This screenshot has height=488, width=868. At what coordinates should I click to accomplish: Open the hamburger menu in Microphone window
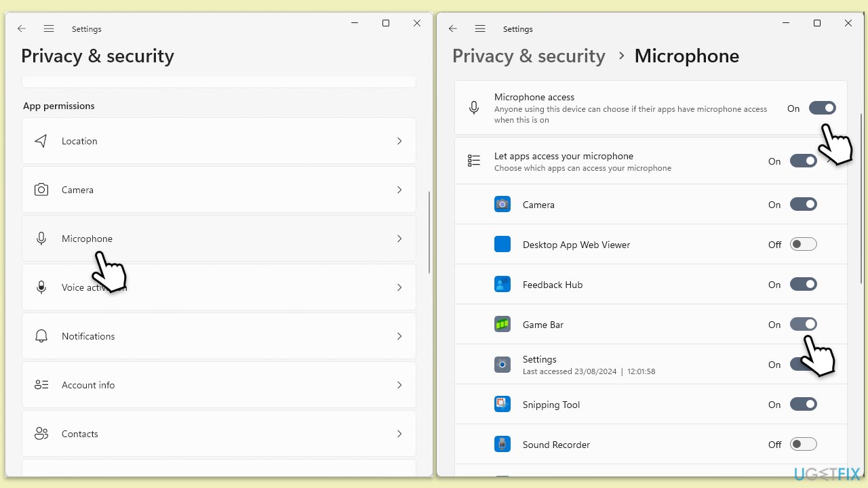pos(480,28)
